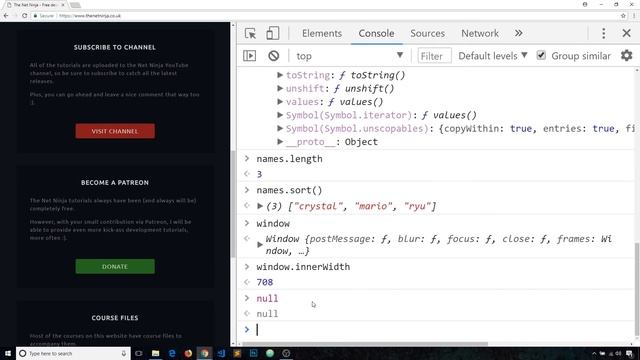Open console settings gear icon
The height and width of the screenshot is (360, 640).
pos(627,55)
